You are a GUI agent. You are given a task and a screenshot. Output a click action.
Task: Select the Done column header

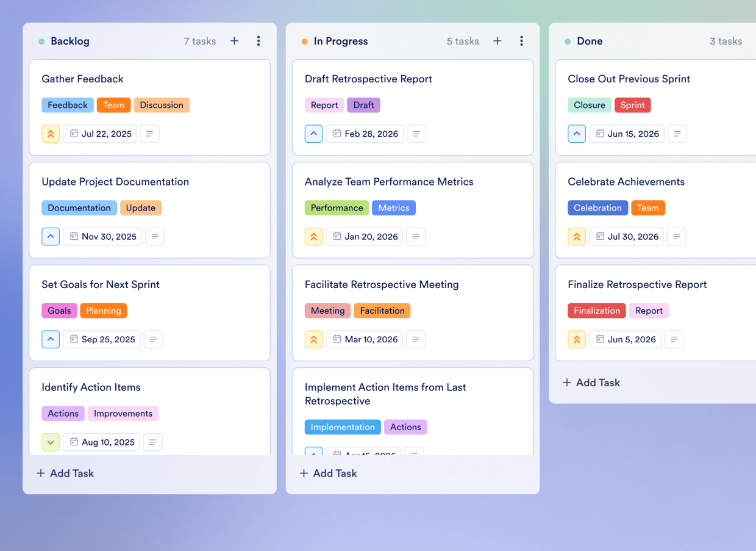[590, 41]
